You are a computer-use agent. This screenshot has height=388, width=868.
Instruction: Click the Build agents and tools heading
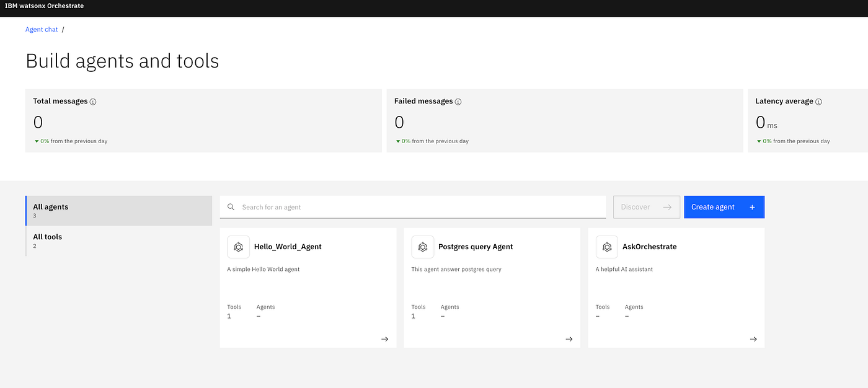pos(122,61)
